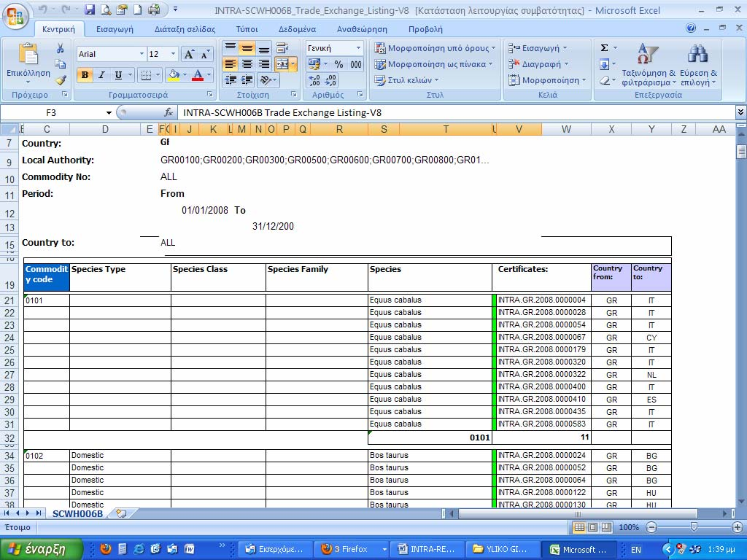Click increase indent icon
This screenshot has height=560, width=747.
(x=247, y=80)
